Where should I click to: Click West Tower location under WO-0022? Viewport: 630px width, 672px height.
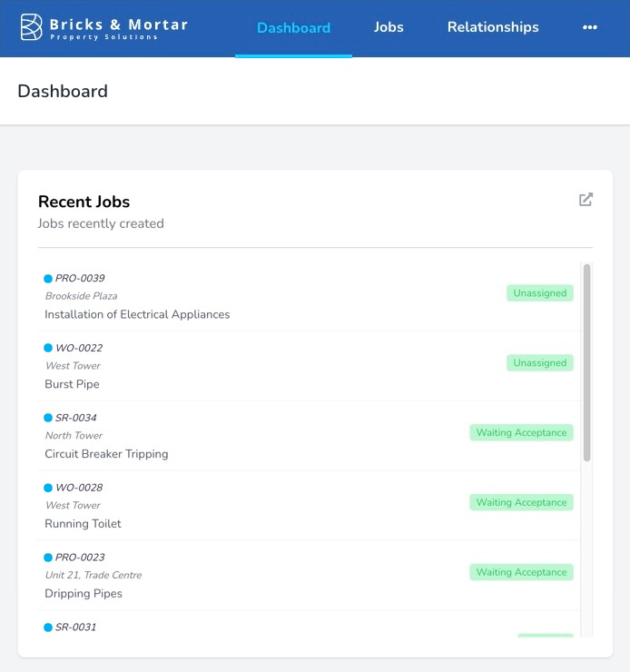[73, 366]
